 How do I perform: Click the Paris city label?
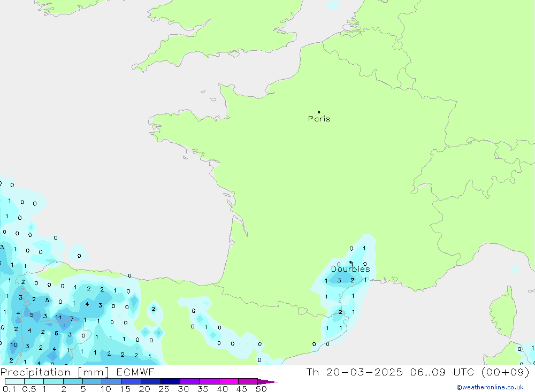(319, 119)
